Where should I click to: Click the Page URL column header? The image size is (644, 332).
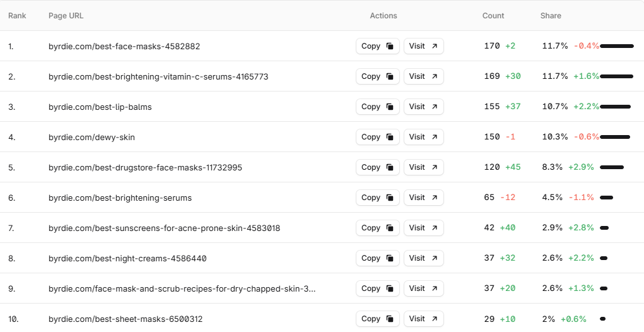[x=66, y=16]
